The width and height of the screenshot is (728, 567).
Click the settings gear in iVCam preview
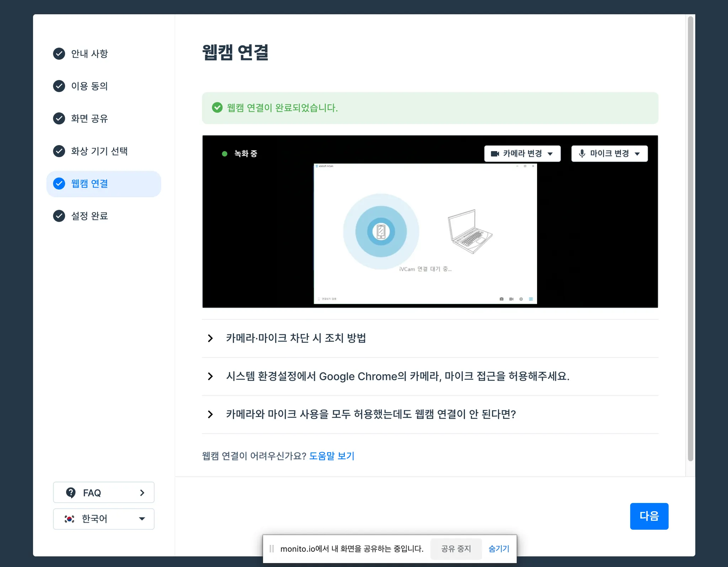521,299
